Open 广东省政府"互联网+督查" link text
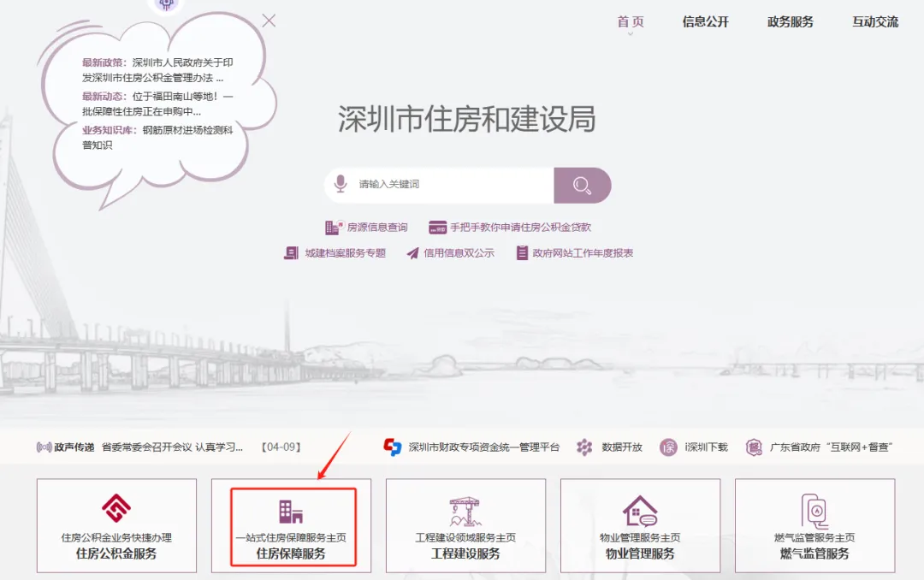 click(x=831, y=447)
